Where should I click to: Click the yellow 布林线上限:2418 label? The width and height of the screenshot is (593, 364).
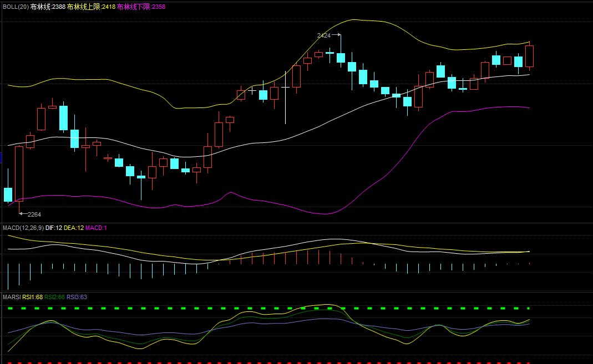coord(91,7)
